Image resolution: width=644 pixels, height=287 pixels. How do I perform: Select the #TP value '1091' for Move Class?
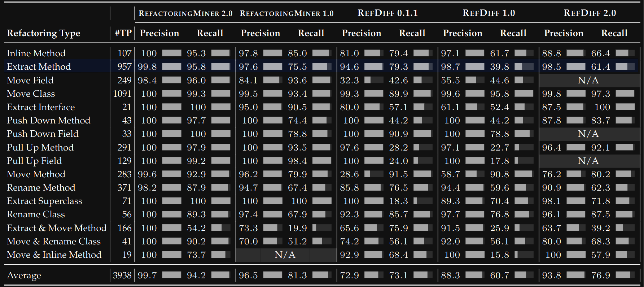122,94
